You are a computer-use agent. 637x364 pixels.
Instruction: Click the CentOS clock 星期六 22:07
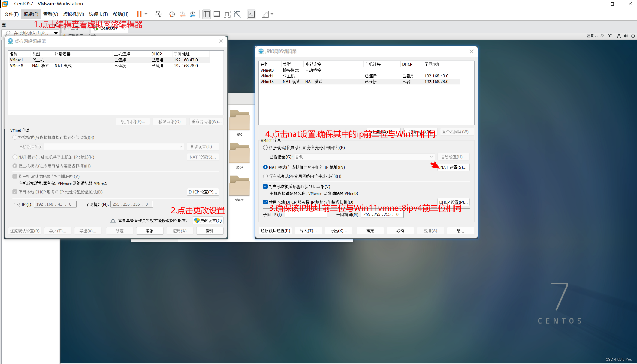click(599, 36)
